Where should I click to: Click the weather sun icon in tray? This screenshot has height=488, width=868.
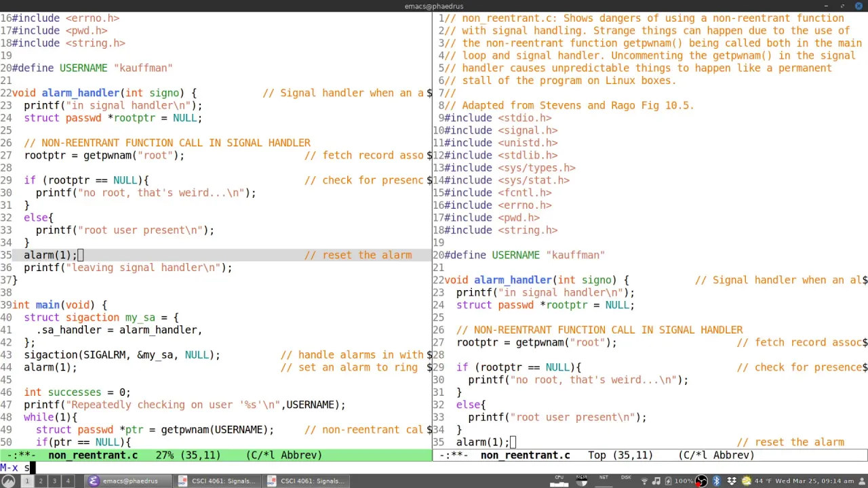tap(746, 481)
